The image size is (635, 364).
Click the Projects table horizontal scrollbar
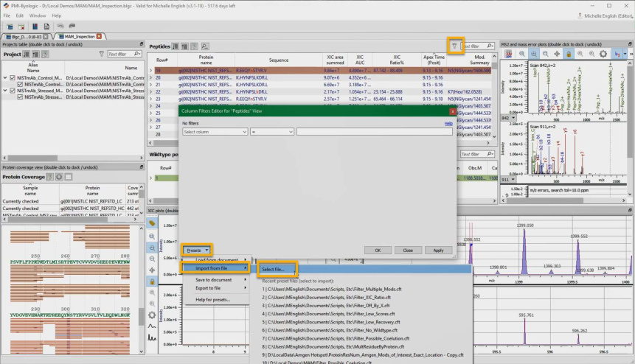click(73, 158)
